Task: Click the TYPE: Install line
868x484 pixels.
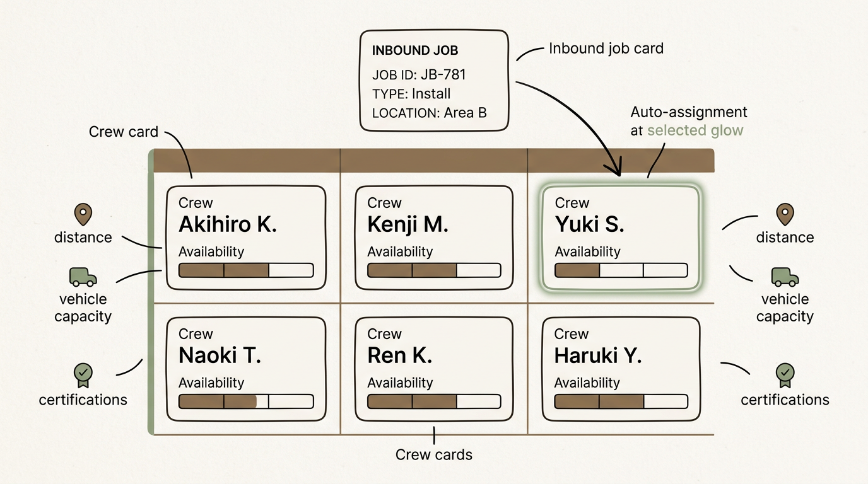Action: click(411, 94)
